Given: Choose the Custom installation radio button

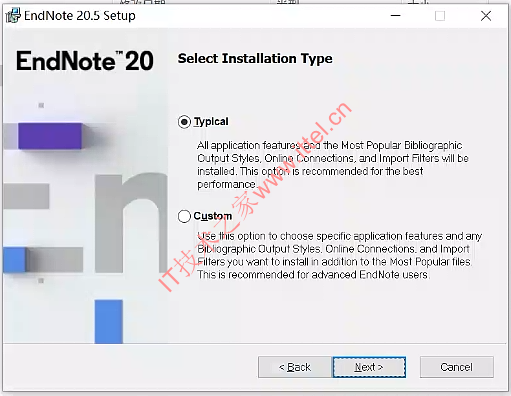Looking at the screenshot, I should click(x=184, y=216).
